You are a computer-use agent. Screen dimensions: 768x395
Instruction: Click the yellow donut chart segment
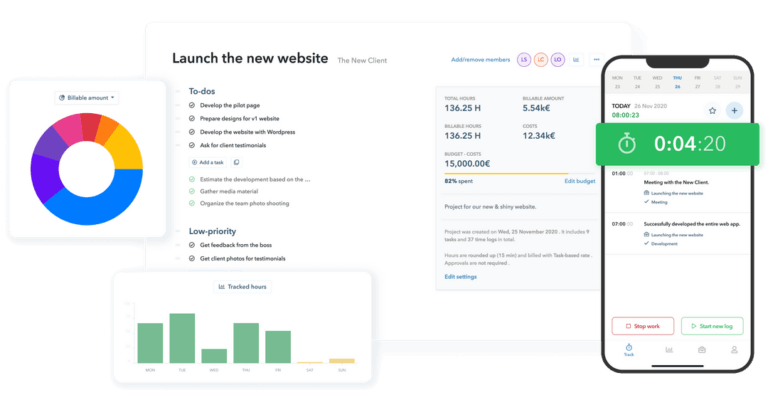127,149
